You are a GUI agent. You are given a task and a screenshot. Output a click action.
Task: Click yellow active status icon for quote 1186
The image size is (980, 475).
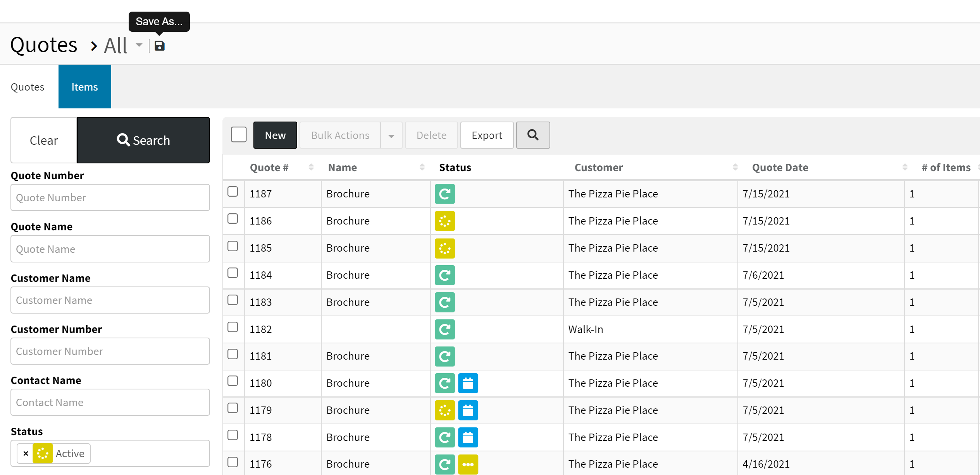(444, 221)
